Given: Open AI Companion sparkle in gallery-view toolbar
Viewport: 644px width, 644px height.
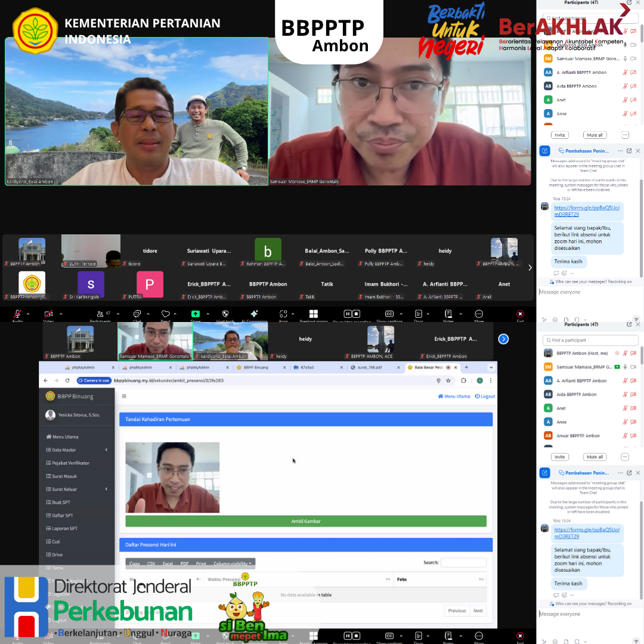Looking at the screenshot, I should click(x=254, y=314).
